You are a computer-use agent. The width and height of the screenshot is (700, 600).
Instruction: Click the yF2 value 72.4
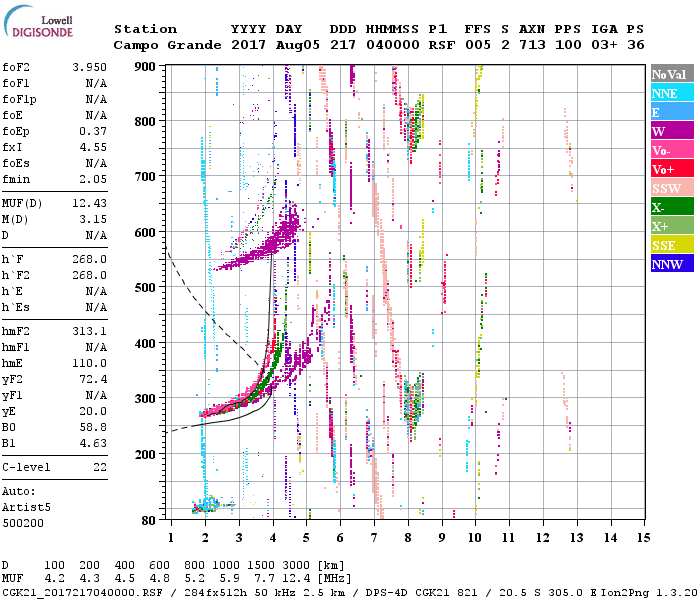click(x=93, y=379)
